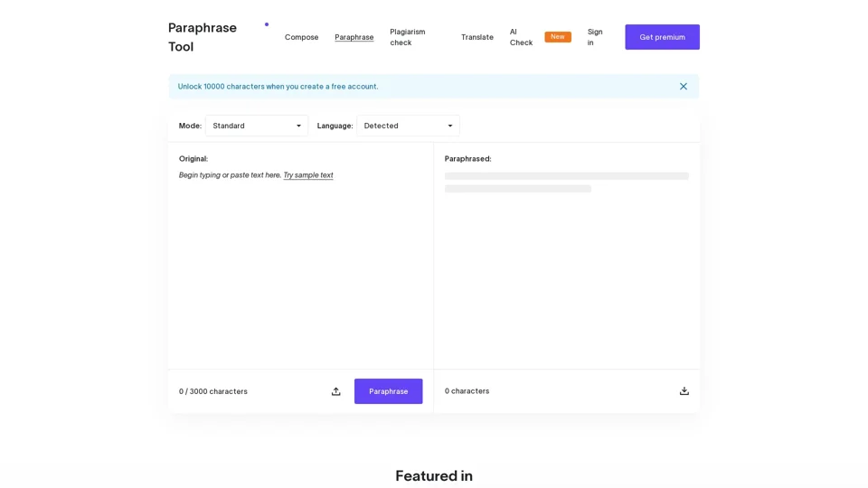Viewport: 868px width, 488px height.
Task: Click the 0 / 3000 characters counter
Action: coord(213,391)
